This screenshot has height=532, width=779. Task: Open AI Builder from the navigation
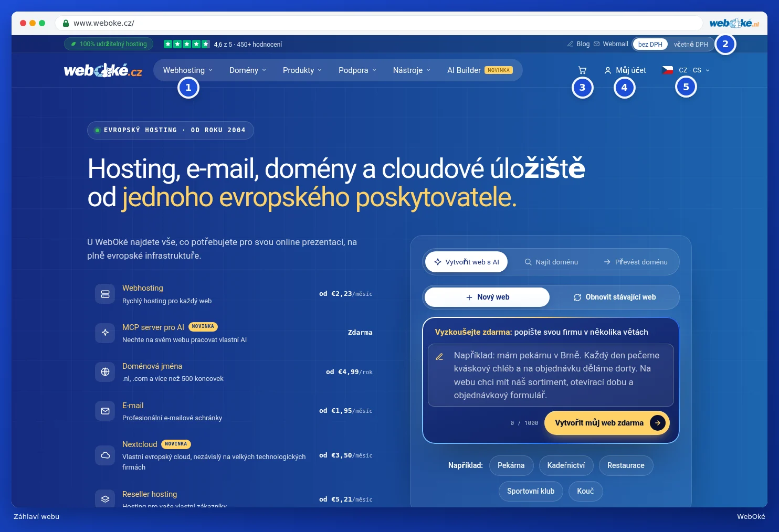tap(480, 70)
